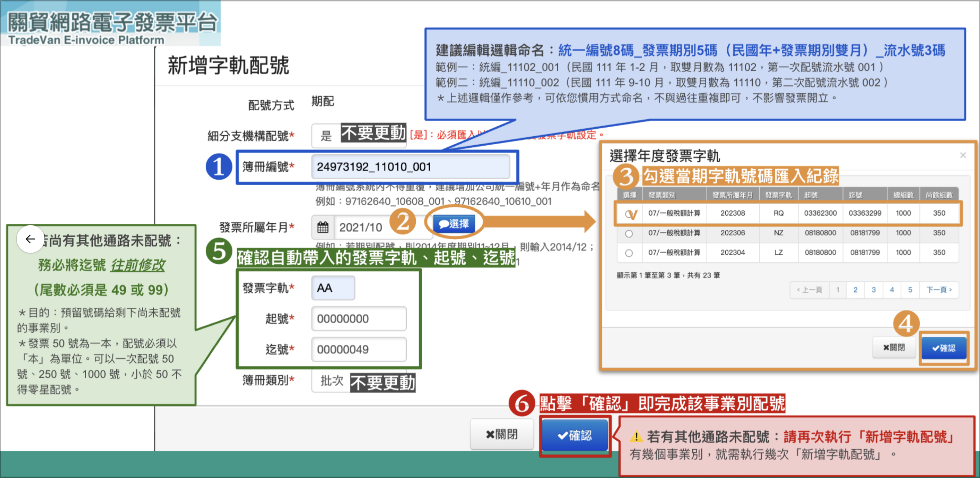Go to page 2 in pagination
This screenshot has height=478, width=980.
click(855, 290)
